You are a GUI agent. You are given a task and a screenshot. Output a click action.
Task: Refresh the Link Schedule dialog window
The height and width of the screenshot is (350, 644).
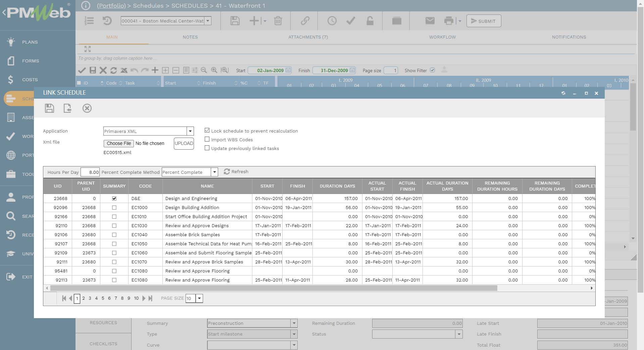click(563, 93)
